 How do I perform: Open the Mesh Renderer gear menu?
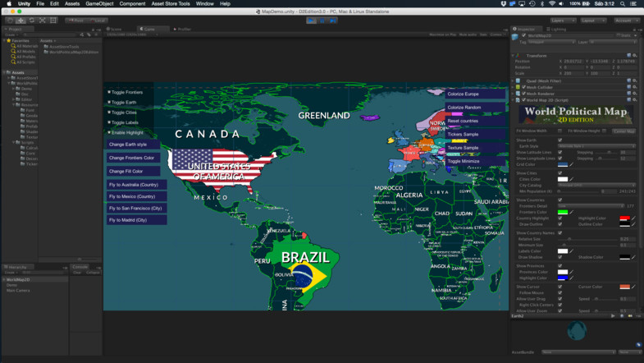pos(634,94)
